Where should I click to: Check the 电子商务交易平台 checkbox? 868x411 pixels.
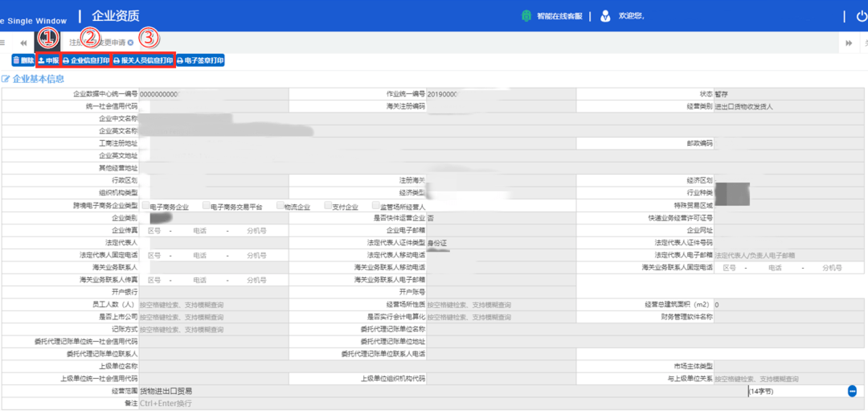(x=207, y=206)
